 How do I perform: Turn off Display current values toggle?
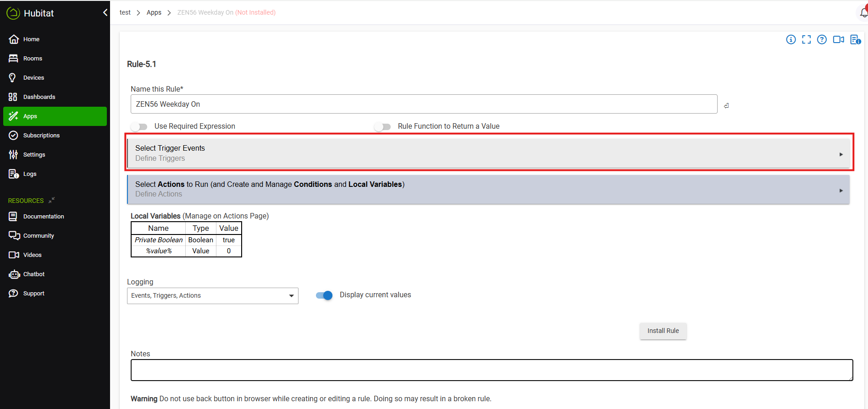[x=324, y=295]
